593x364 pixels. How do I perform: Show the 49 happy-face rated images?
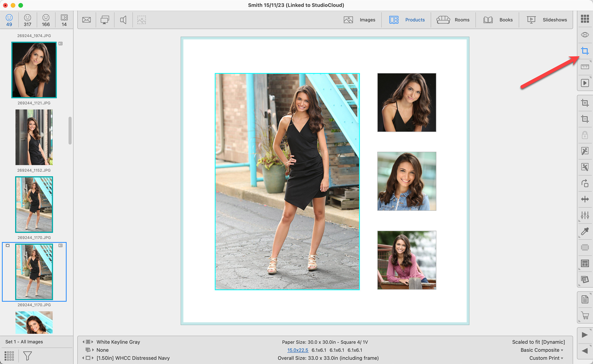(x=9, y=20)
